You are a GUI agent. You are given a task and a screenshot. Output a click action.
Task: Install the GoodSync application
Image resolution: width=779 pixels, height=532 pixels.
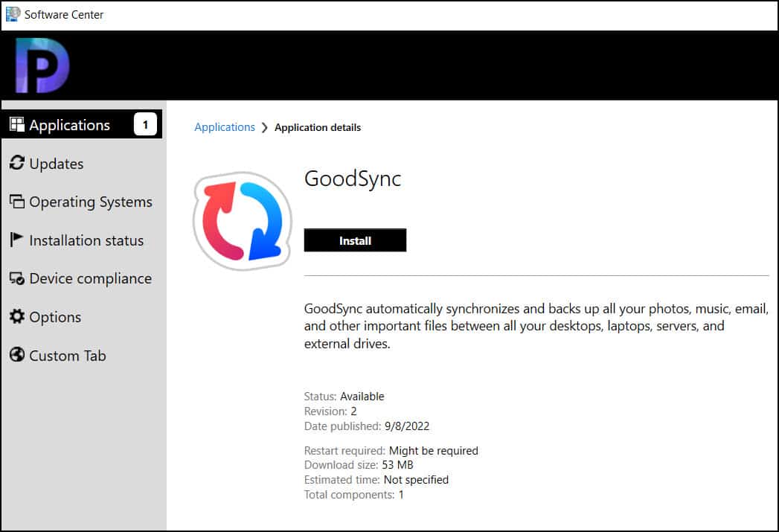[x=355, y=240]
